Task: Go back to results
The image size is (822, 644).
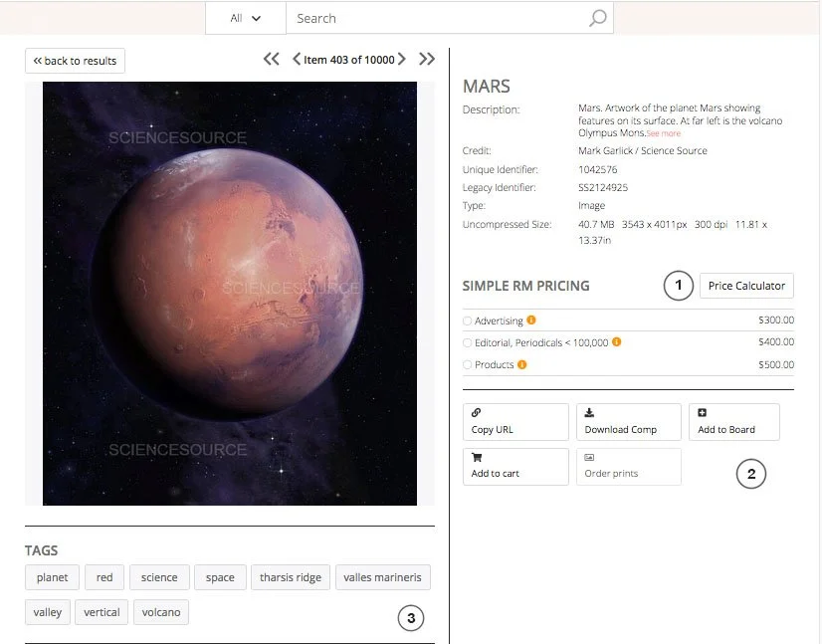Action: (x=75, y=61)
